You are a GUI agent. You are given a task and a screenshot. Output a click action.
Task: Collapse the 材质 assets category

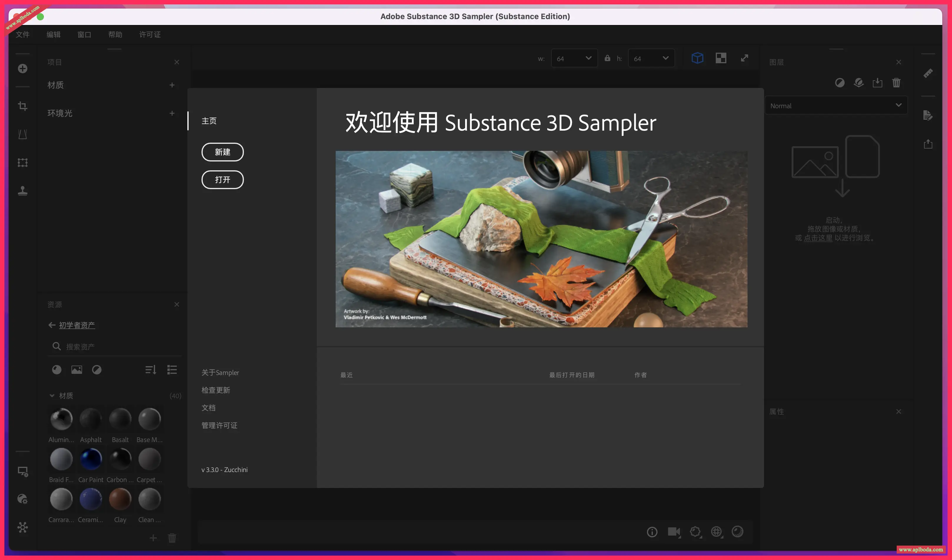(52, 395)
